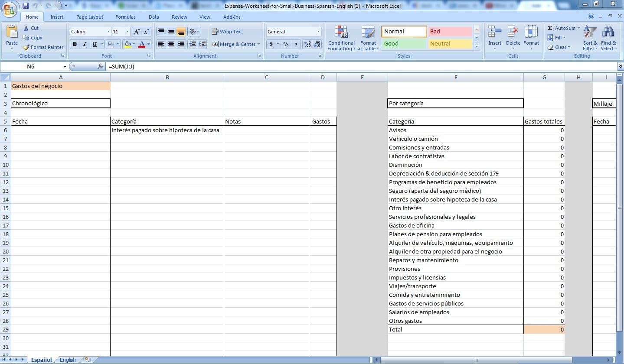Expand the Fill Color dropdown arrow
Screen dimensions: 624x364
tap(135, 44)
